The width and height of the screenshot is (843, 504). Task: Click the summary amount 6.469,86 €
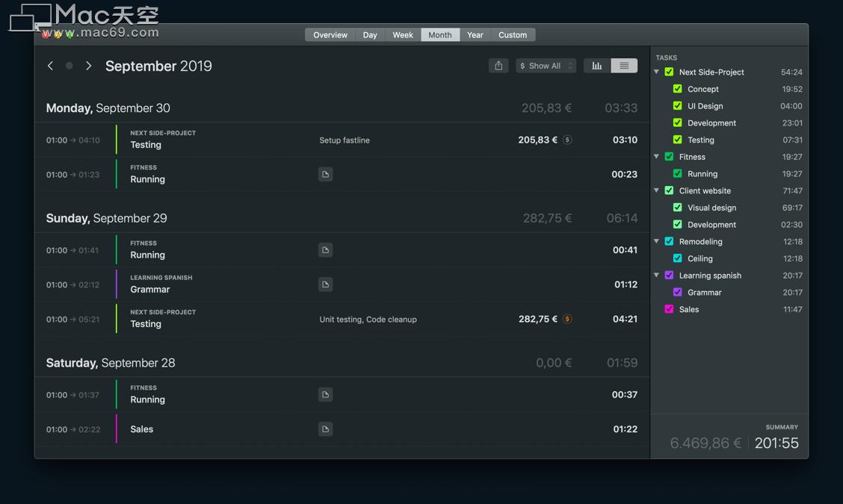point(705,444)
